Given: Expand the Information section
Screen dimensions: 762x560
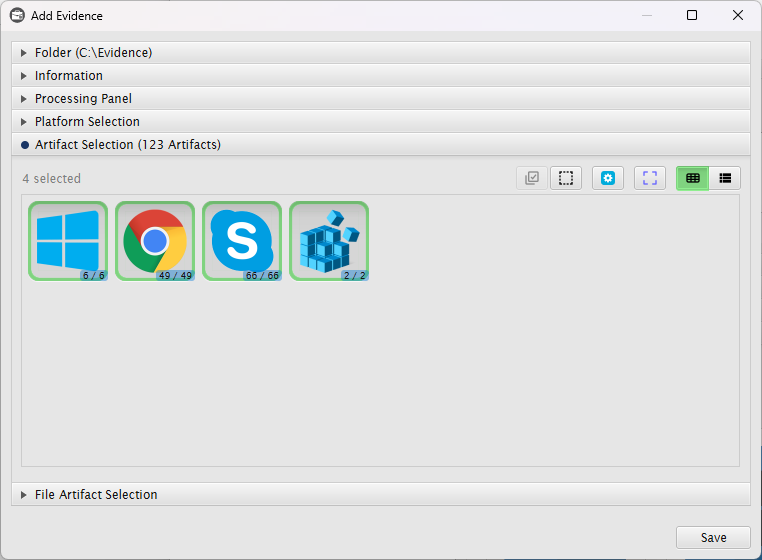Looking at the screenshot, I should coord(381,75).
